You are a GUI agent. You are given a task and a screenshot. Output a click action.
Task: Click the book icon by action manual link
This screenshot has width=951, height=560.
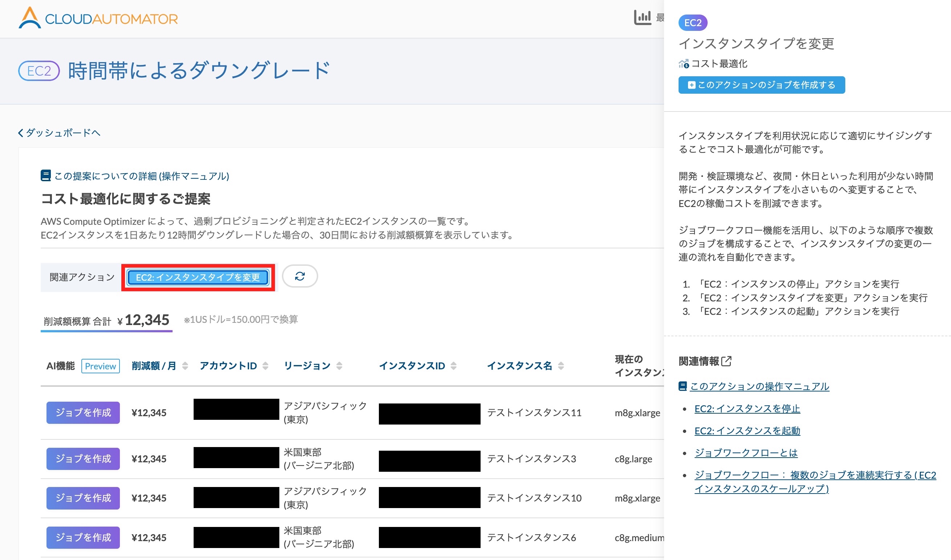(x=683, y=386)
